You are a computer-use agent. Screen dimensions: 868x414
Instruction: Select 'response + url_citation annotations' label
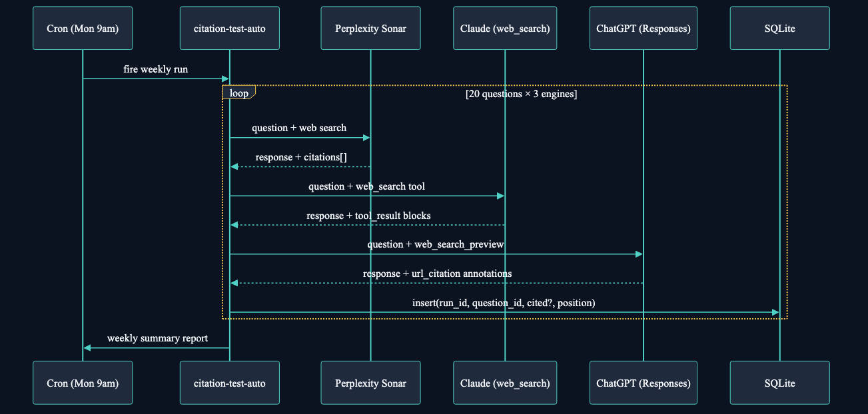pyautogui.click(x=437, y=274)
